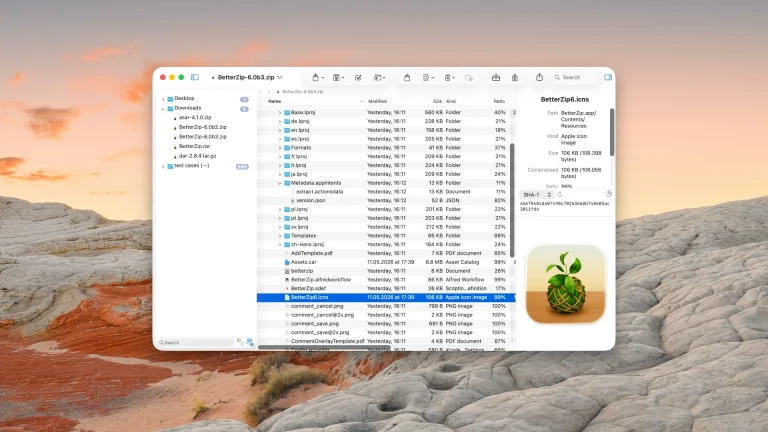Click the inspector panel vertical scrollbar
The image size is (768, 432).
pyautogui.click(x=612, y=132)
